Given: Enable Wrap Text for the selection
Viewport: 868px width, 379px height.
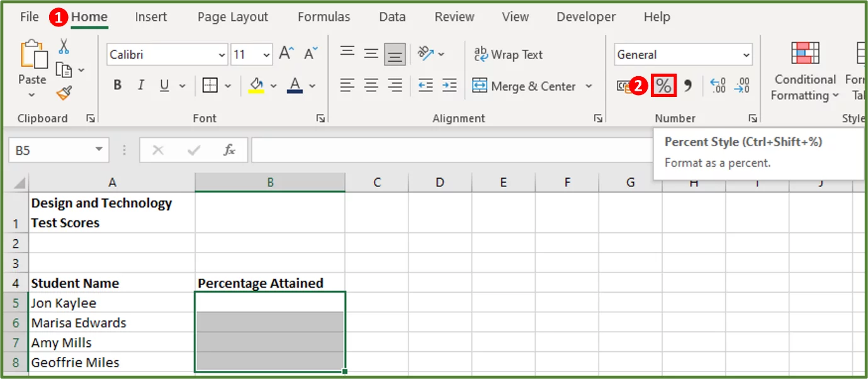Looking at the screenshot, I should tap(508, 54).
